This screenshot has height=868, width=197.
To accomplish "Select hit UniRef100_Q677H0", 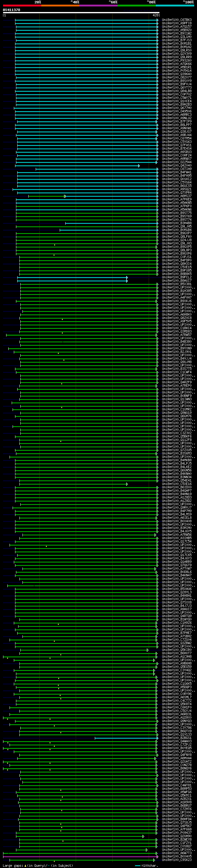I will click(177, 108).
